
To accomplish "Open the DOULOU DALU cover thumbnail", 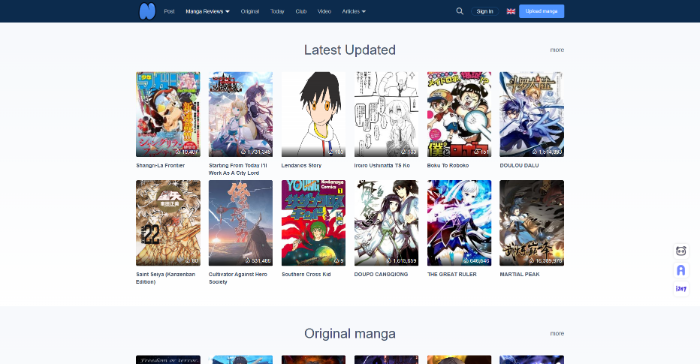I will 532,114.
